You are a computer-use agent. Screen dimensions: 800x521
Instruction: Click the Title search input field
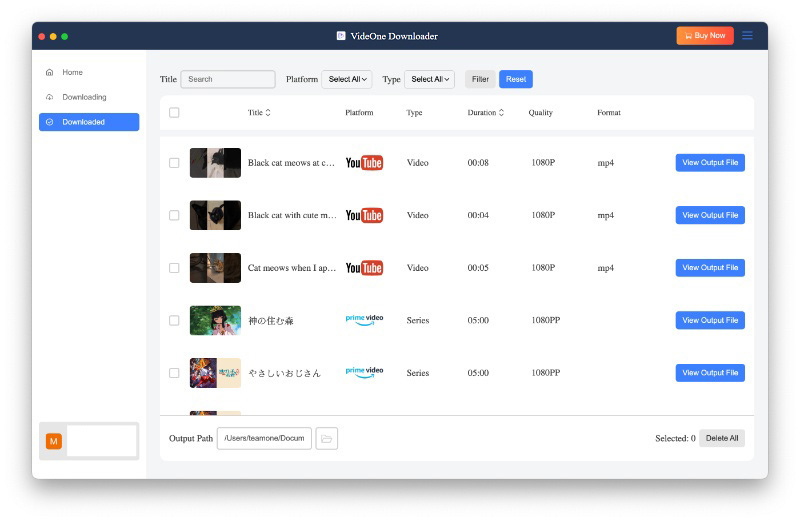point(228,79)
